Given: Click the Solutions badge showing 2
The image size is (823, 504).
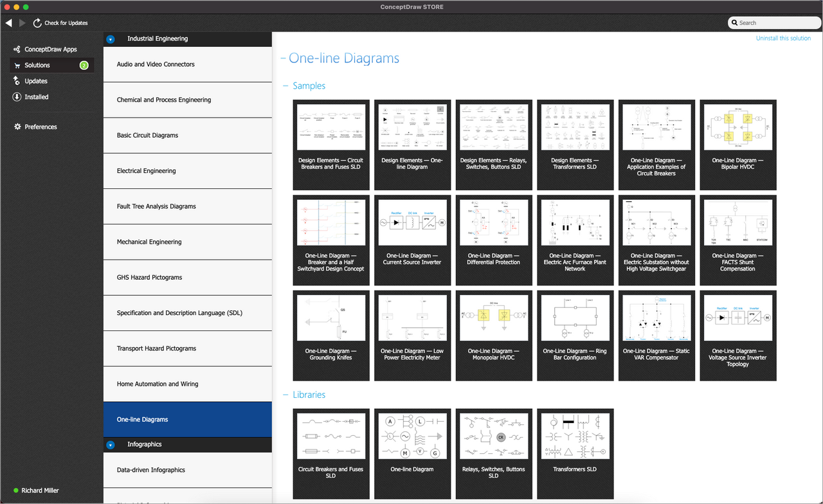Looking at the screenshot, I should tap(84, 65).
